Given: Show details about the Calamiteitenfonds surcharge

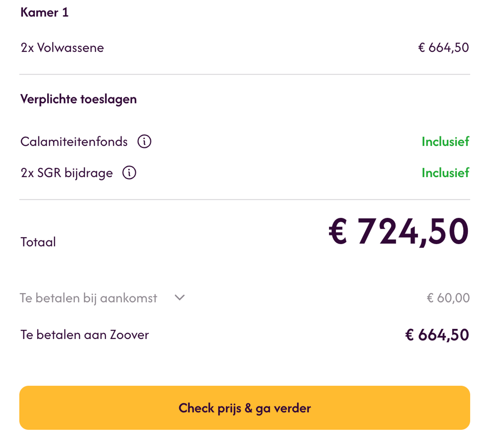Looking at the screenshot, I should tap(145, 141).
